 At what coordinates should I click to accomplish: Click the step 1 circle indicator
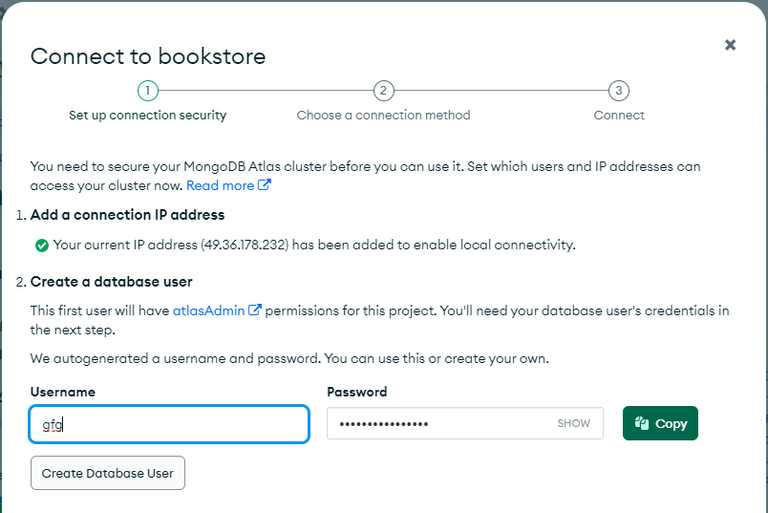pyautogui.click(x=147, y=91)
